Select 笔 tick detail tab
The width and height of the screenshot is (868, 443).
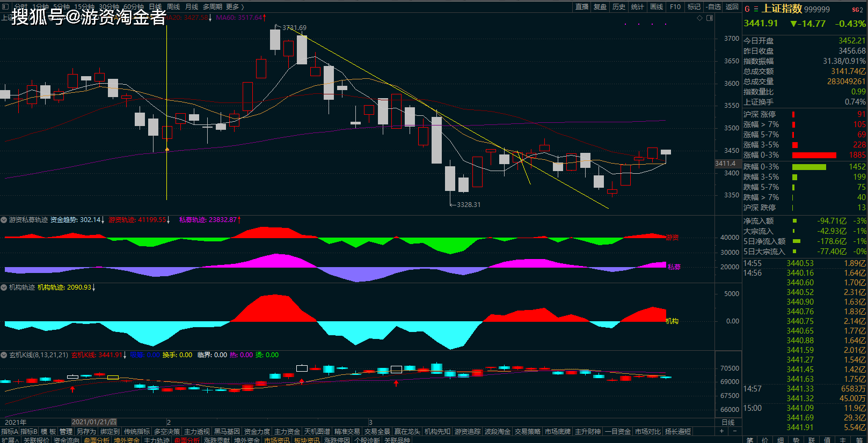[x=749, y=440]
